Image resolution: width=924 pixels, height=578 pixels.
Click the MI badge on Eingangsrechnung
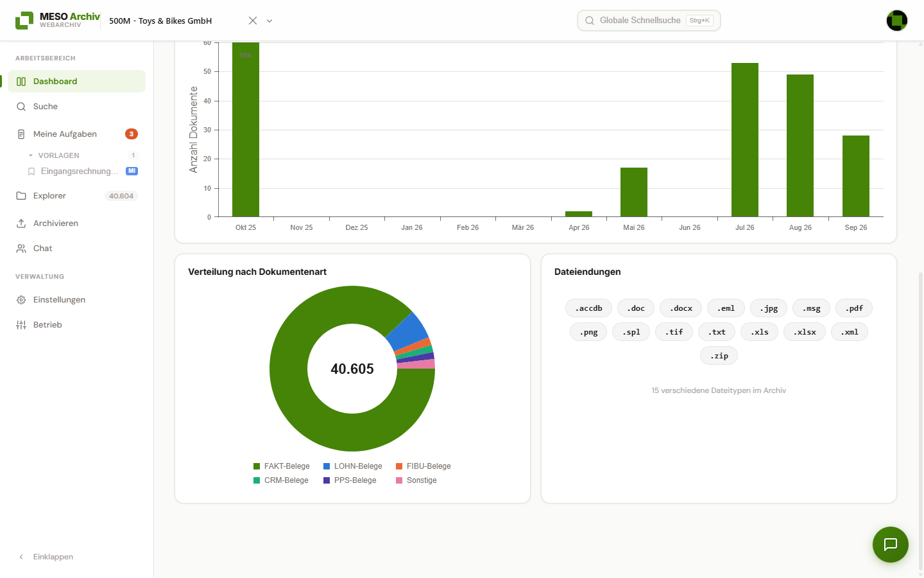[132, 171]
